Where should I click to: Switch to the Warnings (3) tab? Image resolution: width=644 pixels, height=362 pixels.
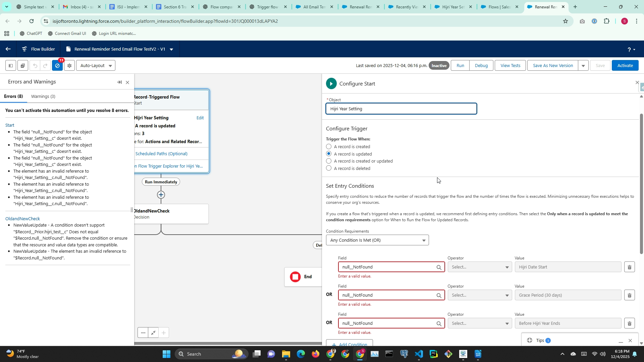coord(43,97)
